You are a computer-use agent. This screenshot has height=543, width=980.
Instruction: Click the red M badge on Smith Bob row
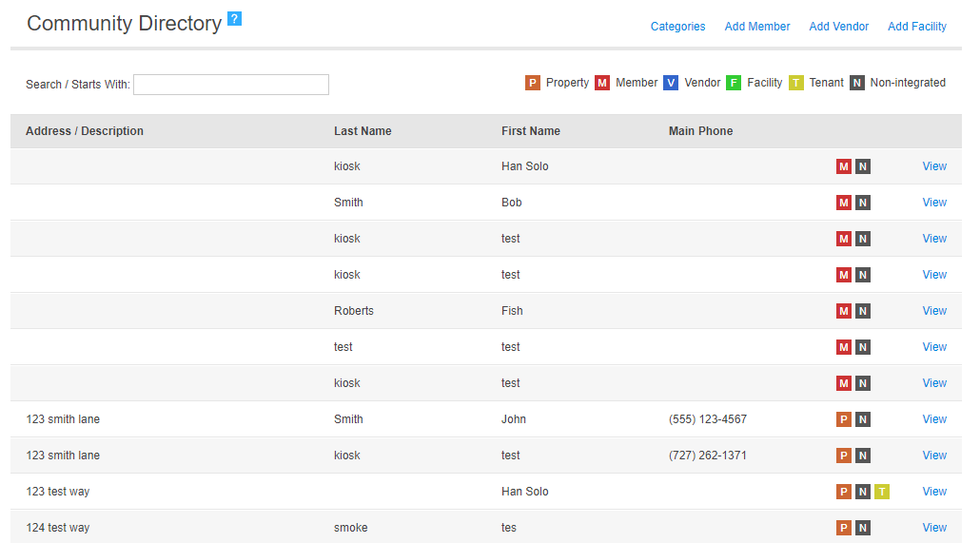(x=844, y=203)
